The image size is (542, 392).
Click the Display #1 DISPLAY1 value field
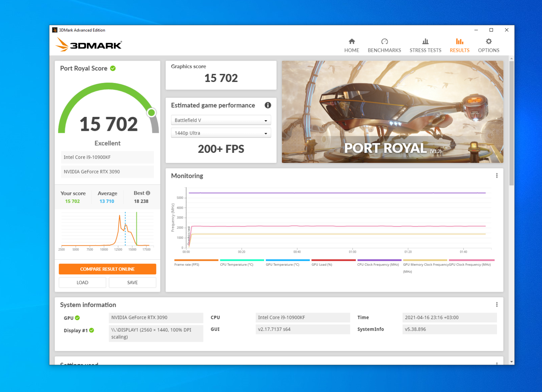(156, 333)
